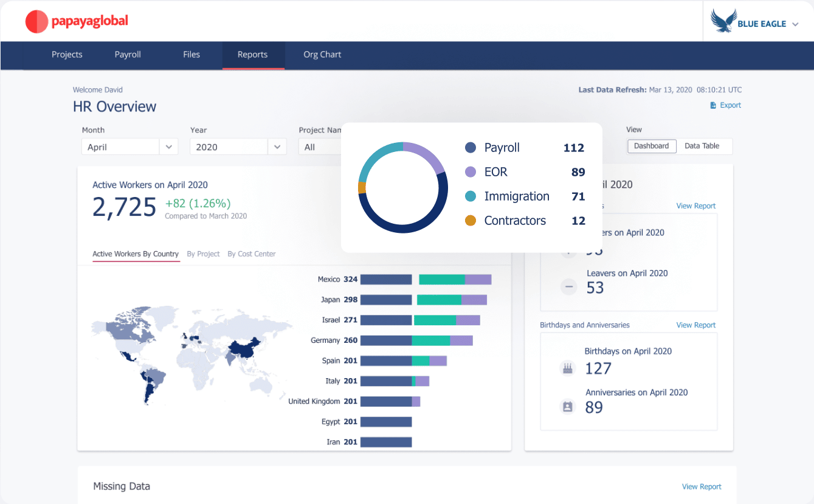The image size is (814, 504).
Task: Select the Reports tab
Action: (x=253, y=55)
